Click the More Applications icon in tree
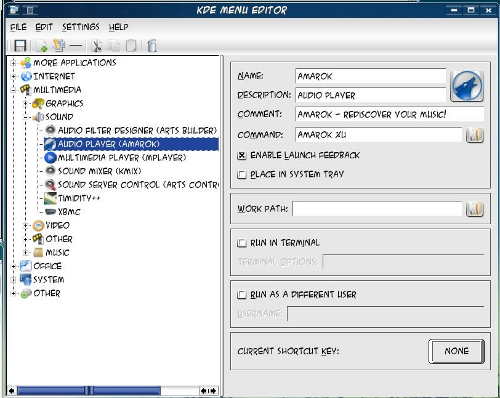 (26, 63)
